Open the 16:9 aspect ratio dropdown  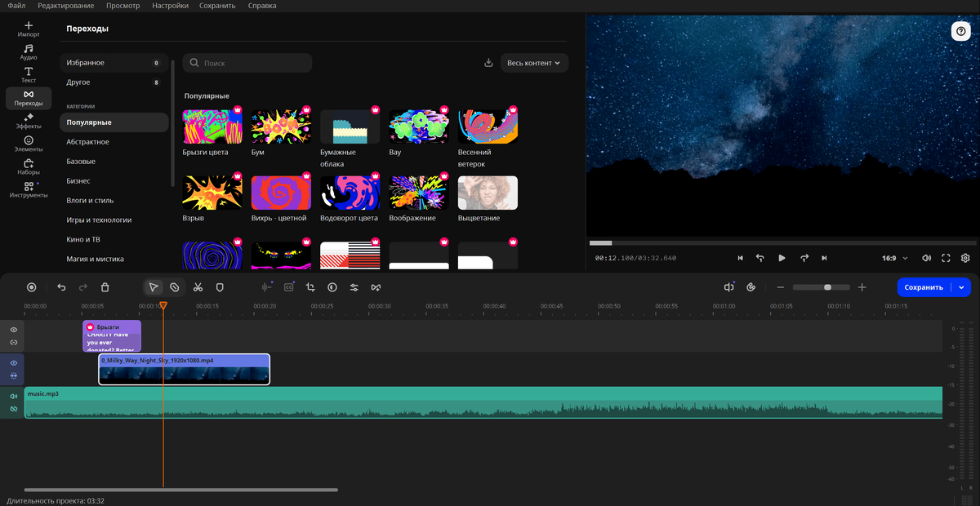(x=894, y=258)
